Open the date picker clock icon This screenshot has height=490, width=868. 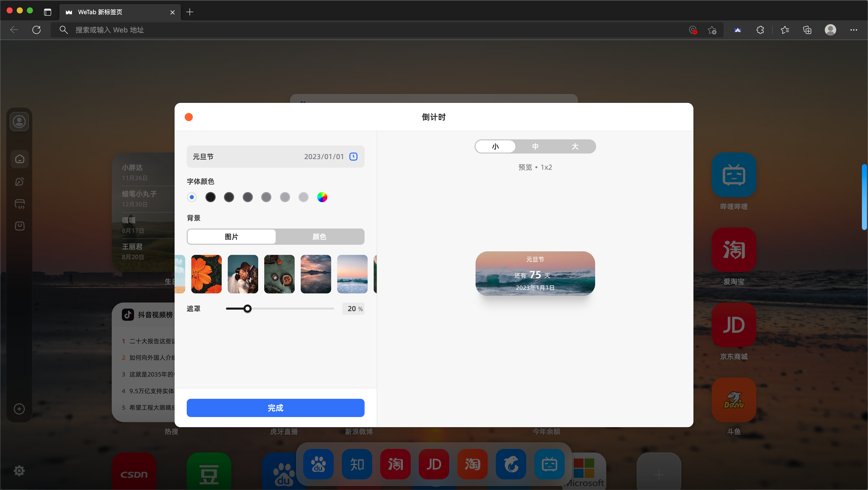point(353,156)
